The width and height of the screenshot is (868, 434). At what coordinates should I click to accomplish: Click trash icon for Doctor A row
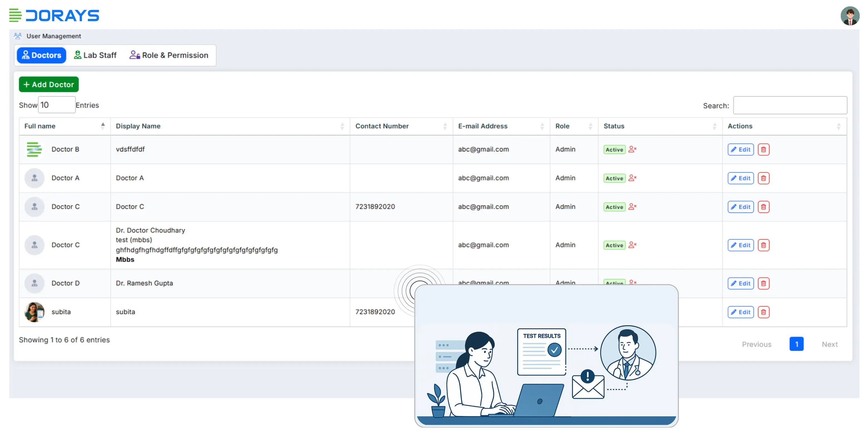pos(763,178)
